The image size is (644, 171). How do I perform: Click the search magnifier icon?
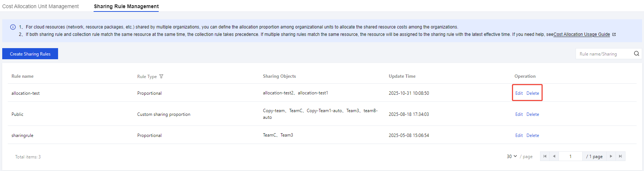(636, 54)
